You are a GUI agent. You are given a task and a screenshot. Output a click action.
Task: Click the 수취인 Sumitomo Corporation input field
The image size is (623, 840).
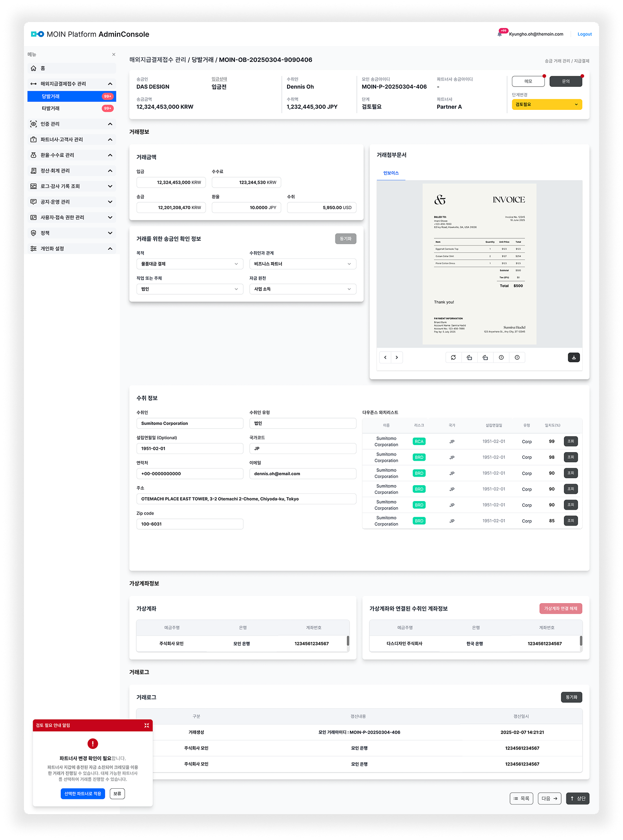(x=190, y=423)
